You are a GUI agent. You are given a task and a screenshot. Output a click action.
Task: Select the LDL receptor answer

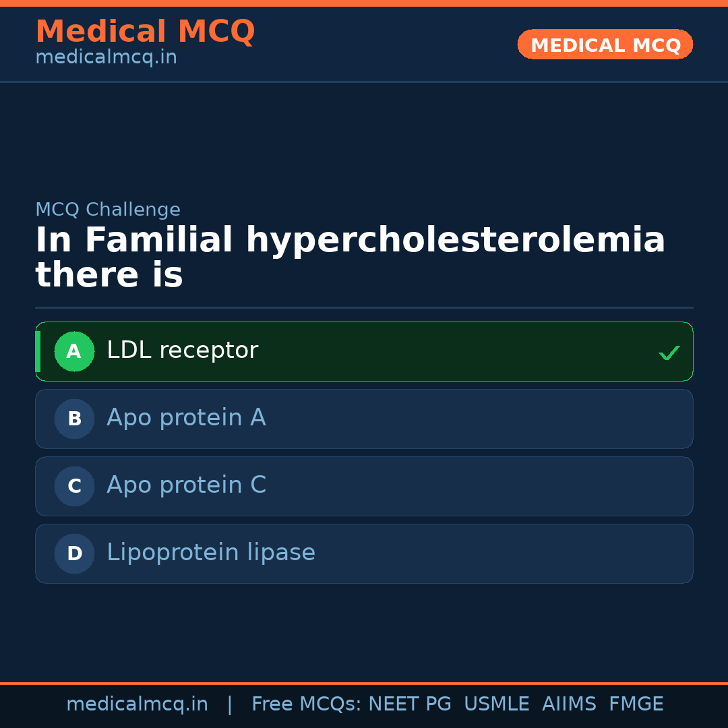click(182, 351)
